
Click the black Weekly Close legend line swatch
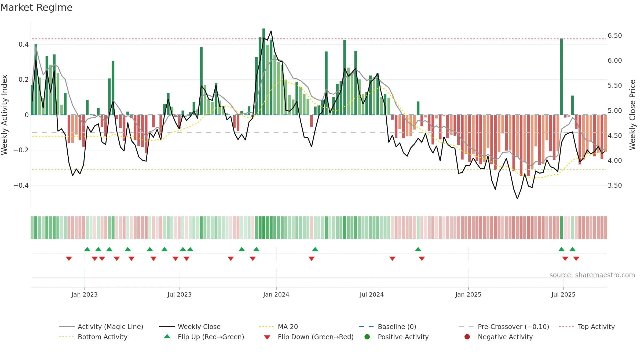(x=167, y=327)
